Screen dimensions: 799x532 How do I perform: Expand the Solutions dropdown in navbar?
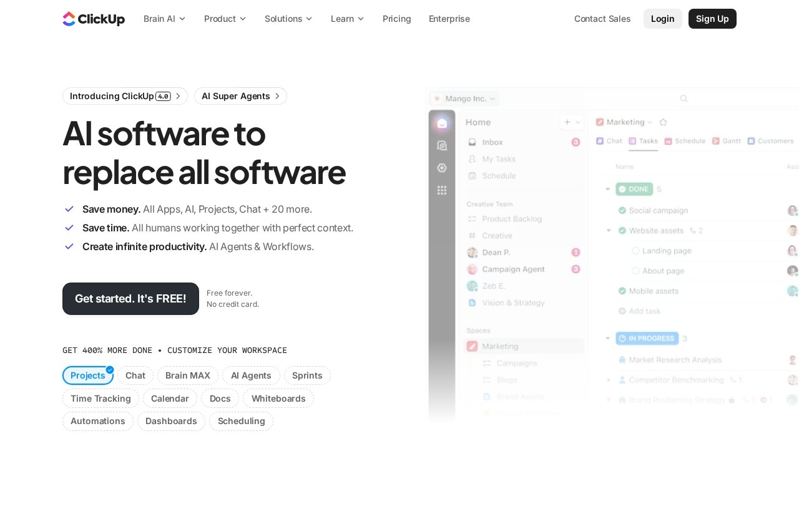click(x=288, y=19)
